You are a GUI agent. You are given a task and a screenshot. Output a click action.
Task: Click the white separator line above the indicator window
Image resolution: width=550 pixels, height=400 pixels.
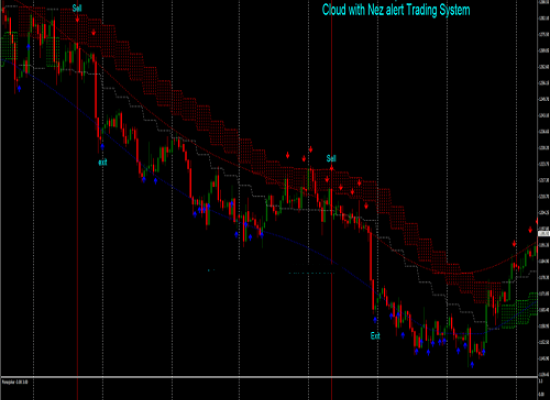pos(269,377)
